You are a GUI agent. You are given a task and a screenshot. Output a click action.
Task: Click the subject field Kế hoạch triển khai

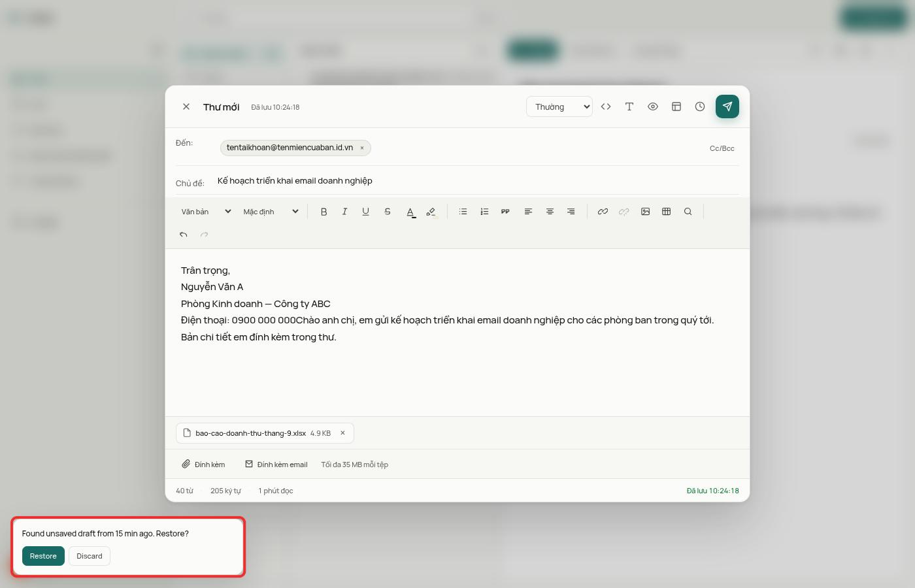478,181
